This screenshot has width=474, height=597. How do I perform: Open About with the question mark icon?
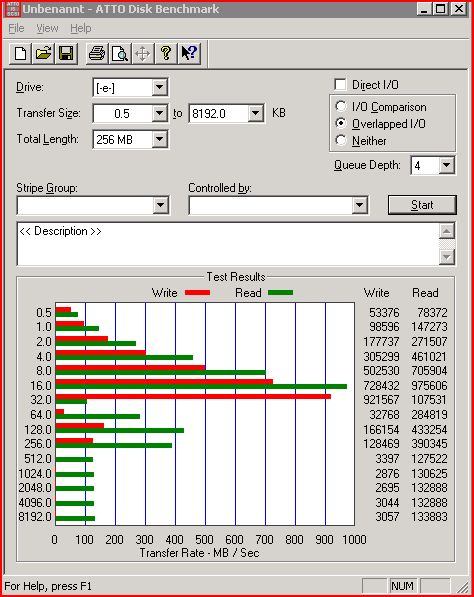coord(166,53)
